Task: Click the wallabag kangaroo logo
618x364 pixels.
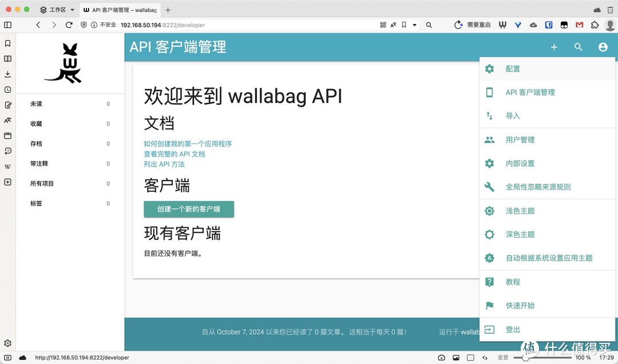Action: [x=64, y=64]
